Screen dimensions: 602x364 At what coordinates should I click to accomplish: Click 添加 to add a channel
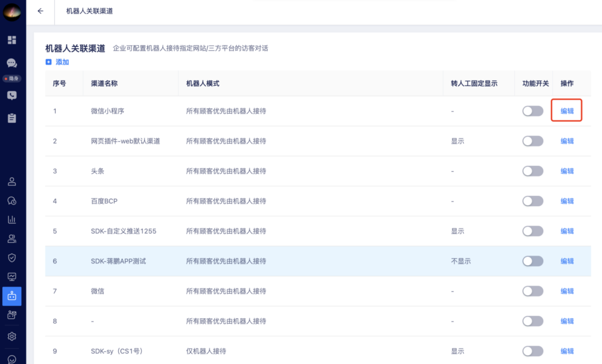(57, 62)
